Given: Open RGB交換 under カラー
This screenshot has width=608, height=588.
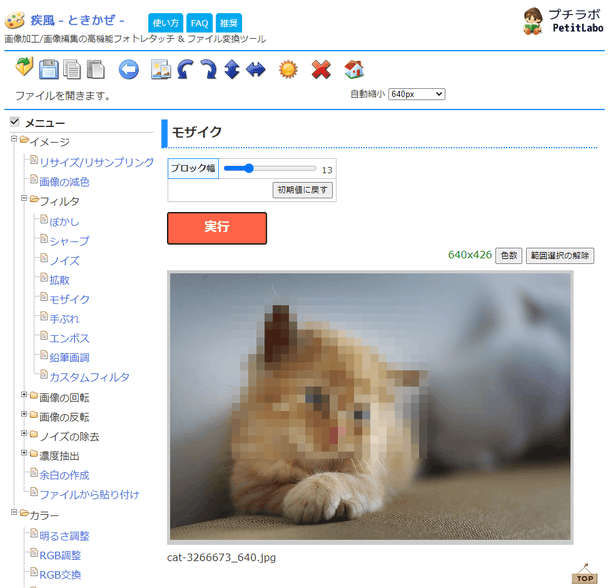Looking at the screenshot, I should tap(60, 574).
